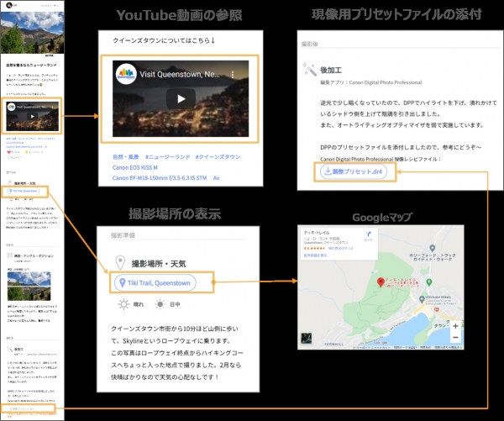Click the Ultimate Hikes marker on map
Screen dimensions: 504x421
coord(422,299)
